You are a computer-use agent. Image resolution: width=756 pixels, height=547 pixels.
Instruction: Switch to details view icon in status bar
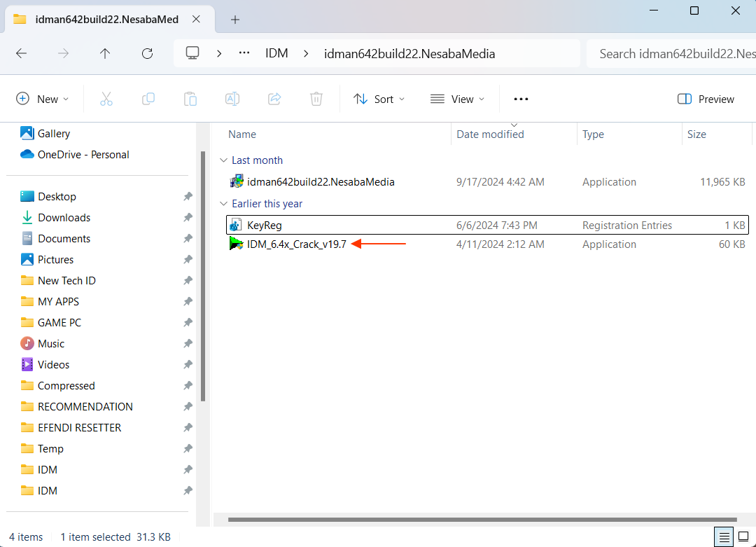(724, 537)
